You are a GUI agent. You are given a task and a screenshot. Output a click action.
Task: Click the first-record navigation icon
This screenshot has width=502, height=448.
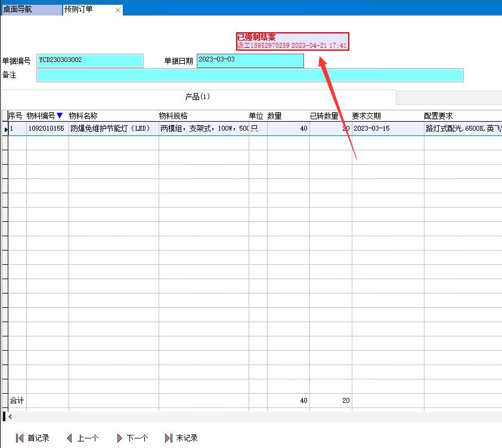coord(20,438)
